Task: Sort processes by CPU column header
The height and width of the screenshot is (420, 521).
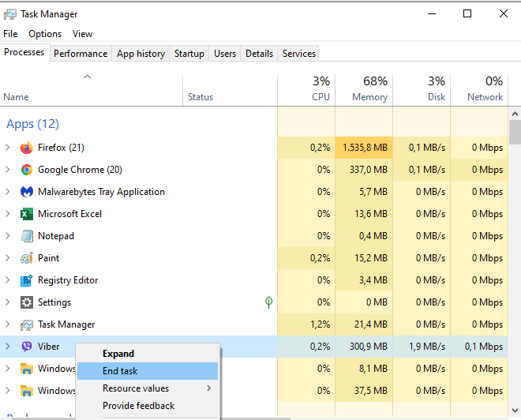Action: pyautogui.click(x=306, y=88)
